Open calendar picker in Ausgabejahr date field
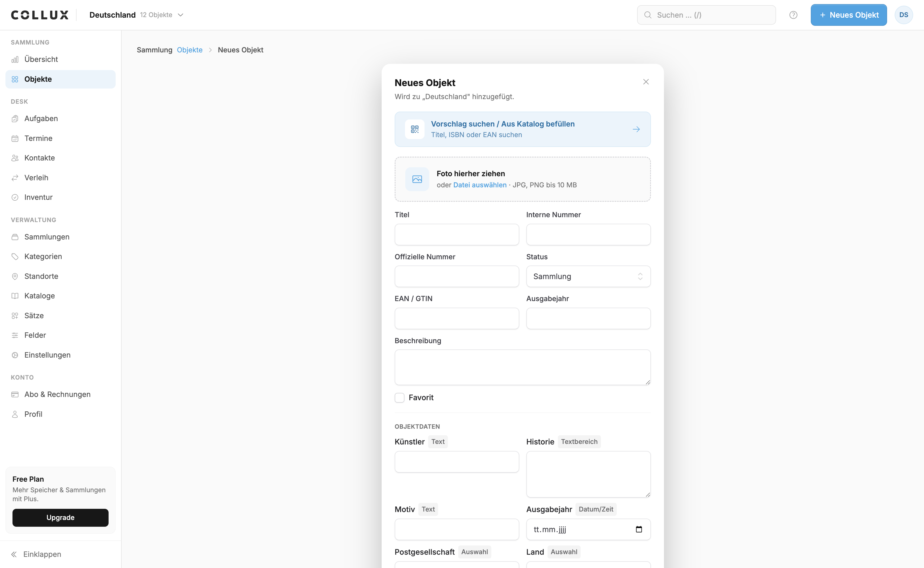Image resolution: width=924 pixels, height=568 pixels. coord(639,529)
